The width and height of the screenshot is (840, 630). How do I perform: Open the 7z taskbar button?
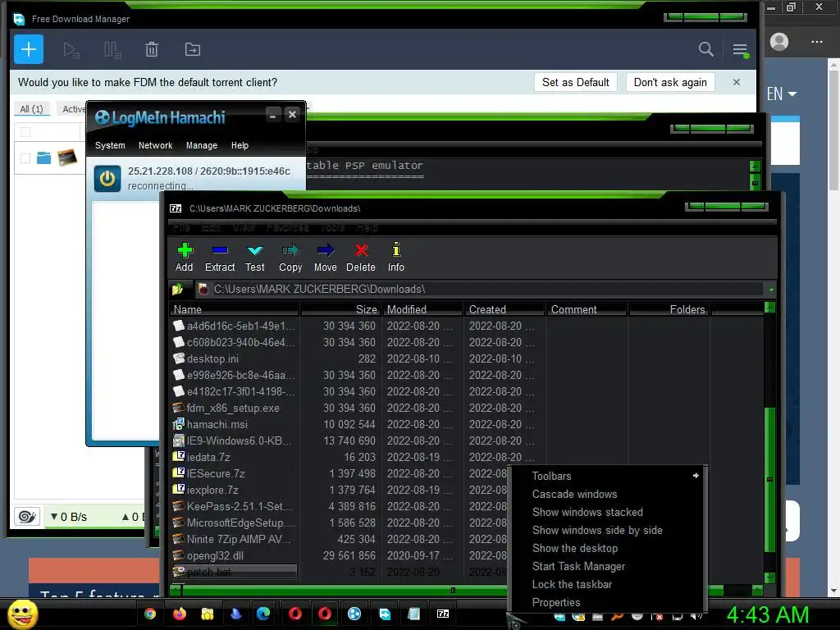[x=443, y=614]
